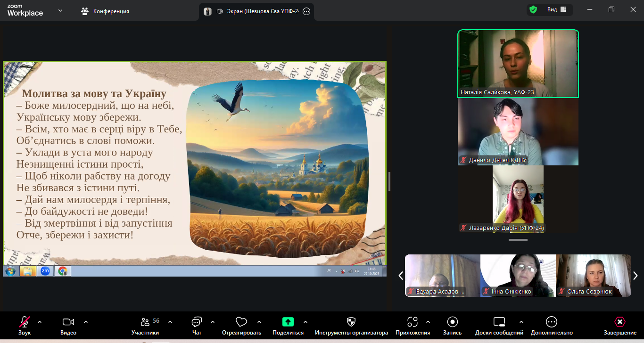Viewport: 644px width, 343px height.
Task: Expand video options arrow next to camera
Action: [x=86, y=322]
